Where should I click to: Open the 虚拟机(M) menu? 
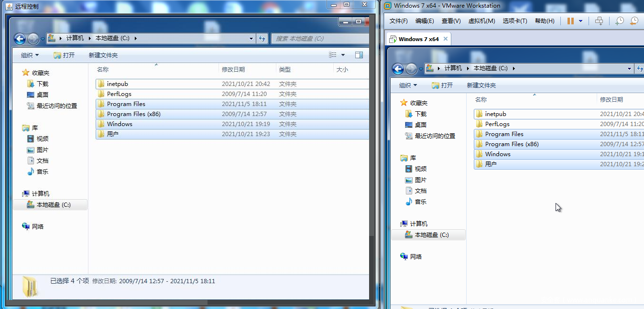coord(481,21)
